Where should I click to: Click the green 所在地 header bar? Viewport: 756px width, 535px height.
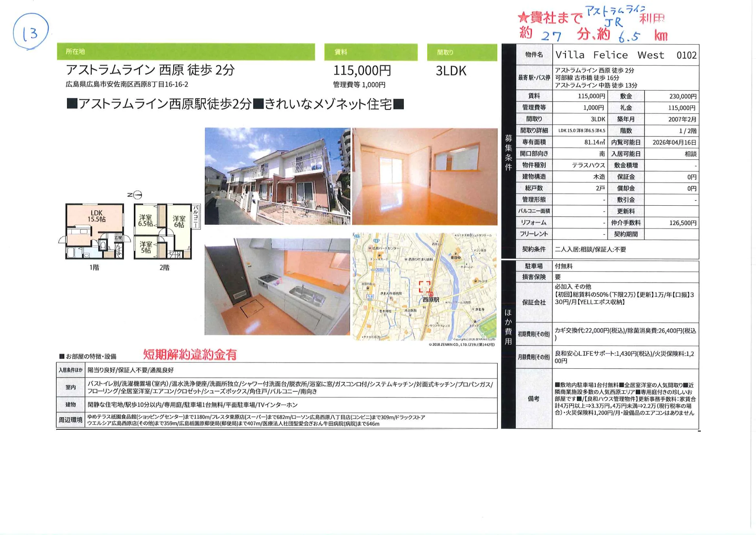(186, 52)
